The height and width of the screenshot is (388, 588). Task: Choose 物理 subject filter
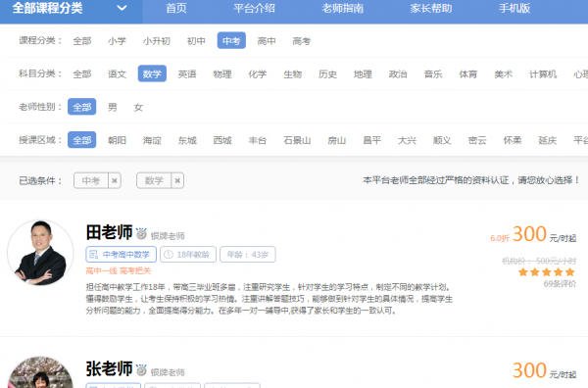222,73
